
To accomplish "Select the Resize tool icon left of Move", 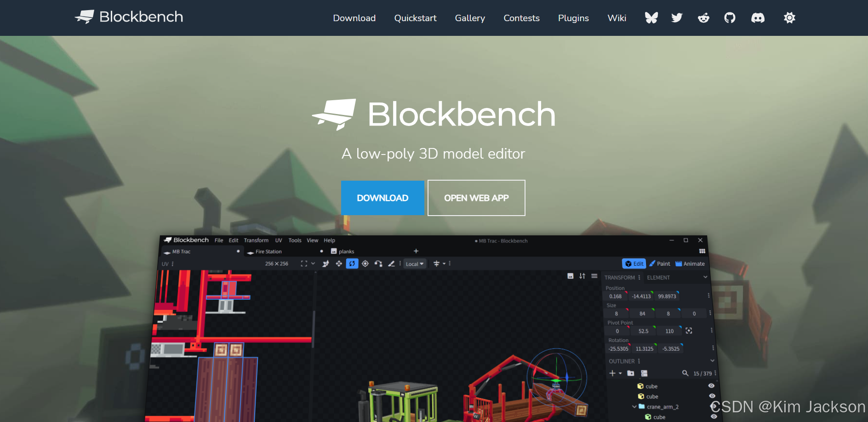I will (x=325, y=263).
